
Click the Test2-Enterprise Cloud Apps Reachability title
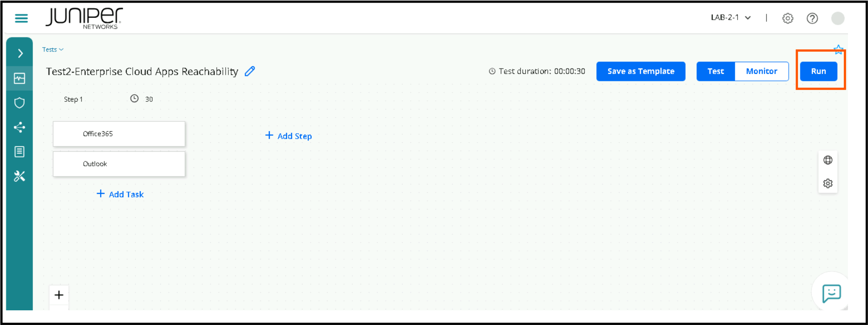(x=142, y=72)
